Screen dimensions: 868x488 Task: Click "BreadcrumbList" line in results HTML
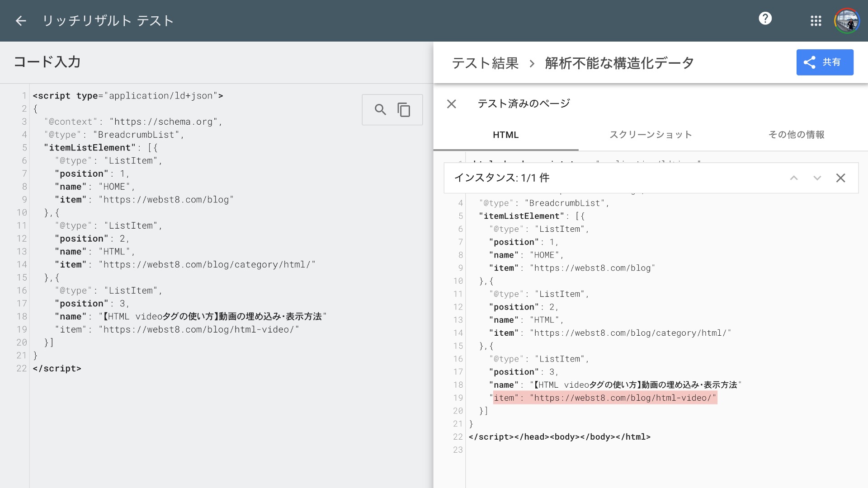[x=544, y=203]
